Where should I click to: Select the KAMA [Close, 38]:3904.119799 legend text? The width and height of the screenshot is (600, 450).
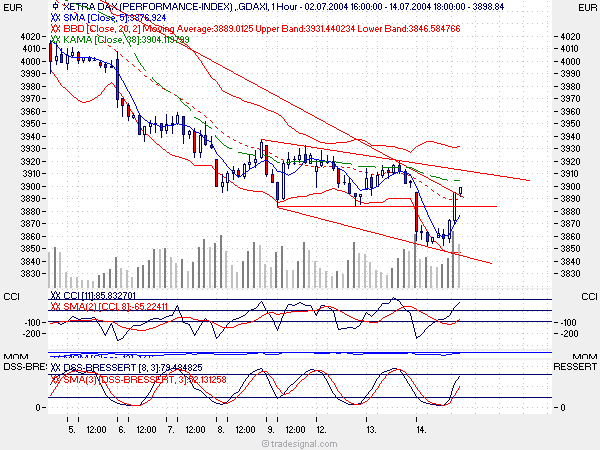click(x=126, y=39)
